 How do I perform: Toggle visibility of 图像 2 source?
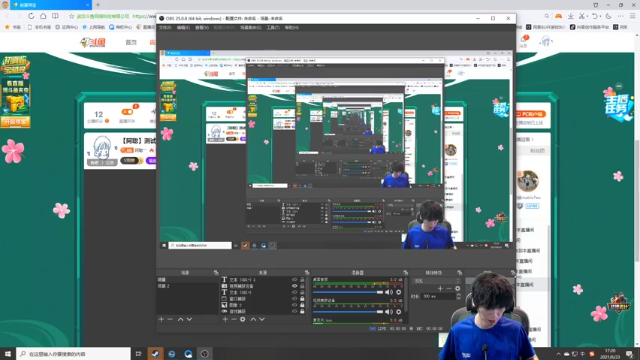[294, 305]
